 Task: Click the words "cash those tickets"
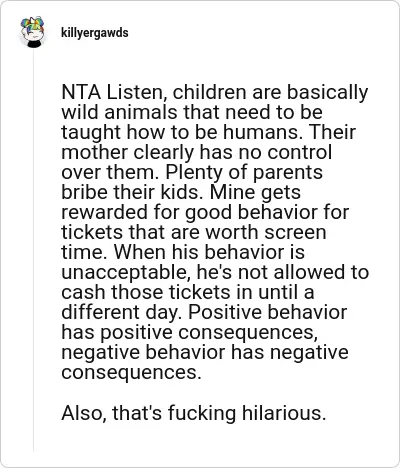click(x=146, y=292)
